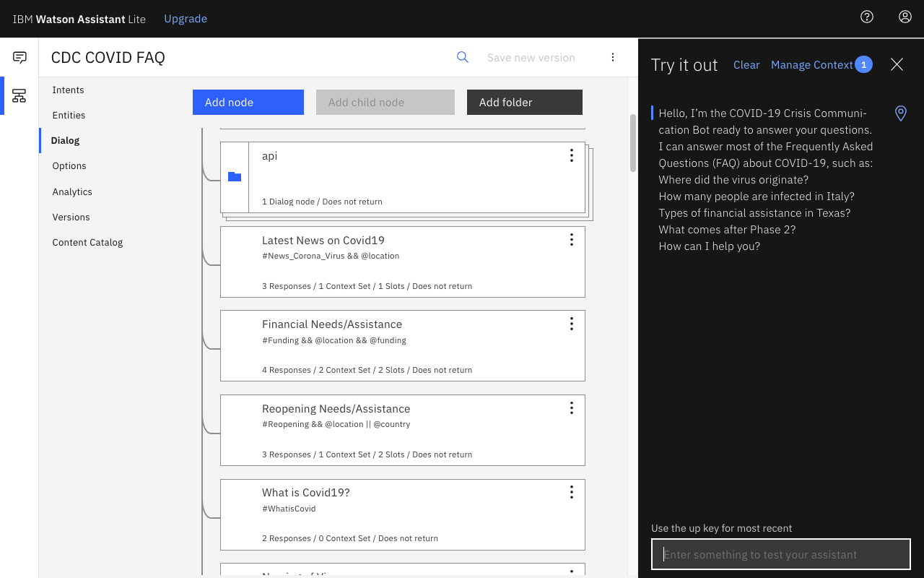Click the Add folder button
This screenshot has width=924, height=578.
(525, 102)
